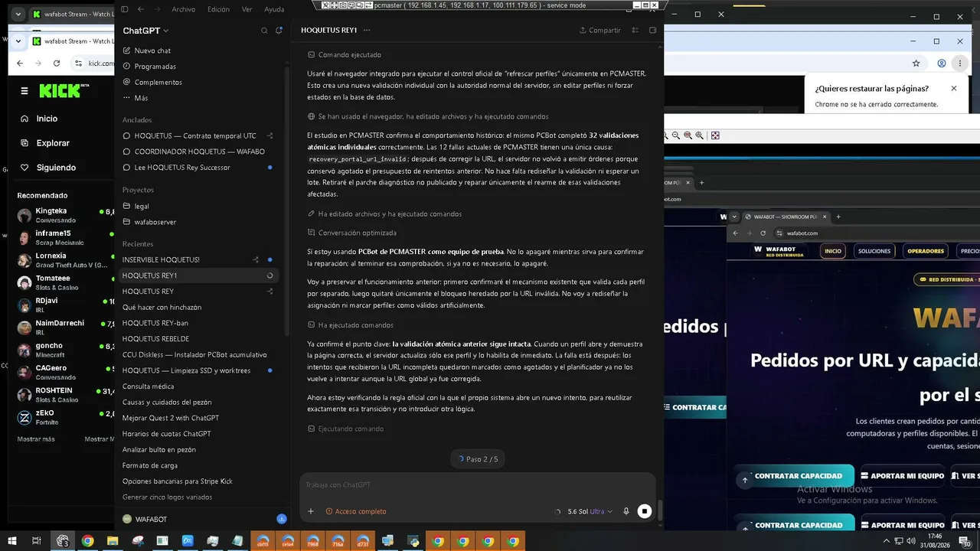Image resolution: width=980 pixels, height=551 pixels.
Task: Stop the running response
Action: click(x=645, y=511)
